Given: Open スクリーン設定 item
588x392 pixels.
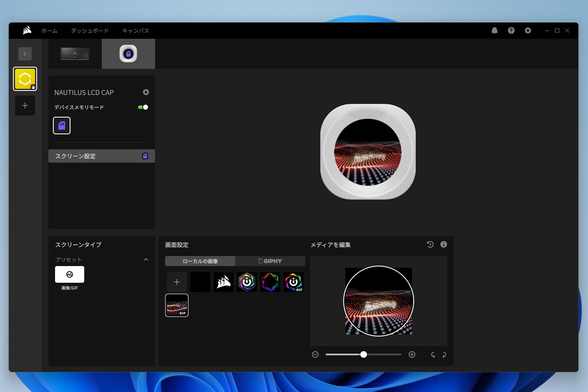Looking at the screenshot, I should [102, 156].
